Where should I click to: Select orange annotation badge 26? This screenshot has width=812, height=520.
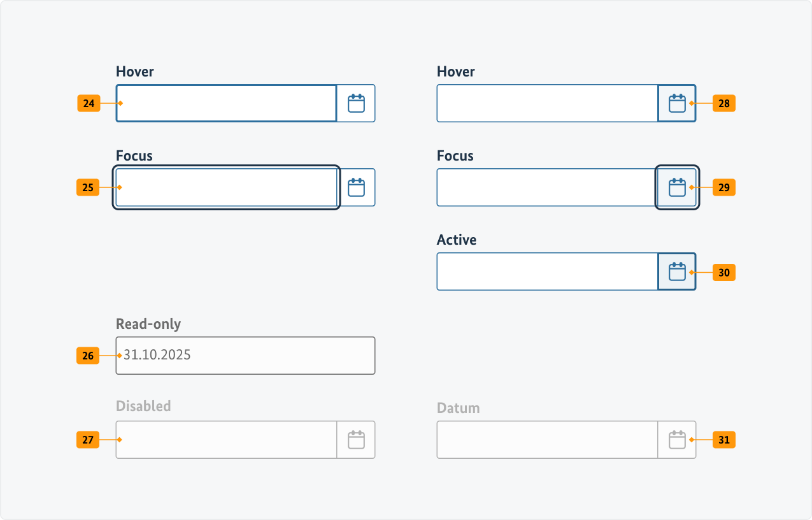88,356
